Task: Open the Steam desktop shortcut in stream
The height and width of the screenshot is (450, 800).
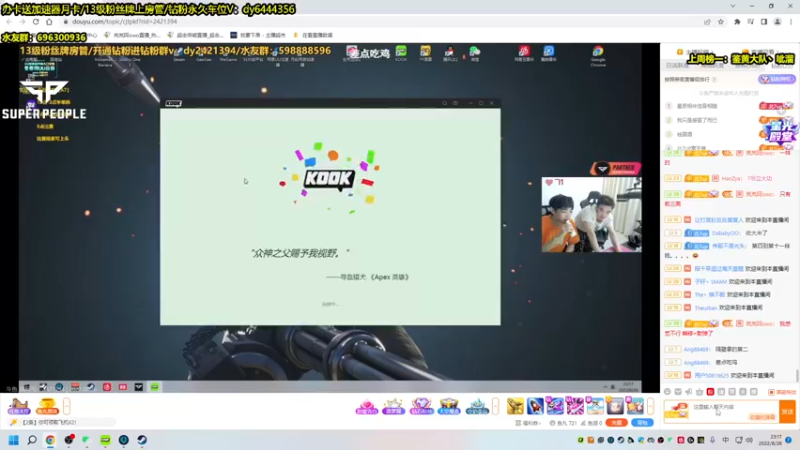Action: coord(179,55)
